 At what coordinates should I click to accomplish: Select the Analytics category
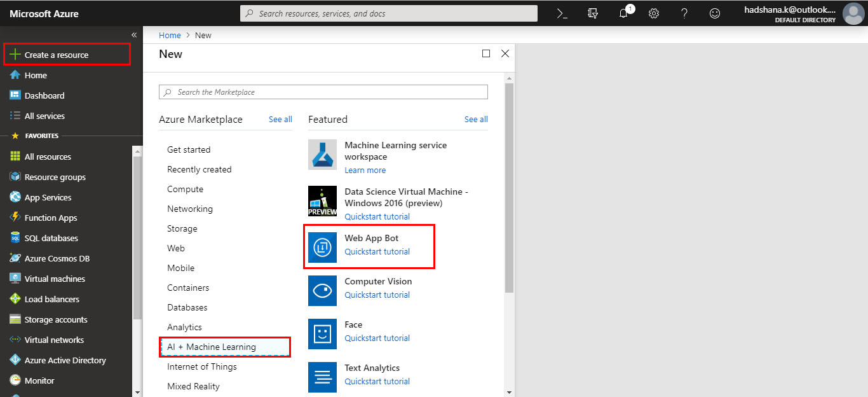(x=185, y=327)
